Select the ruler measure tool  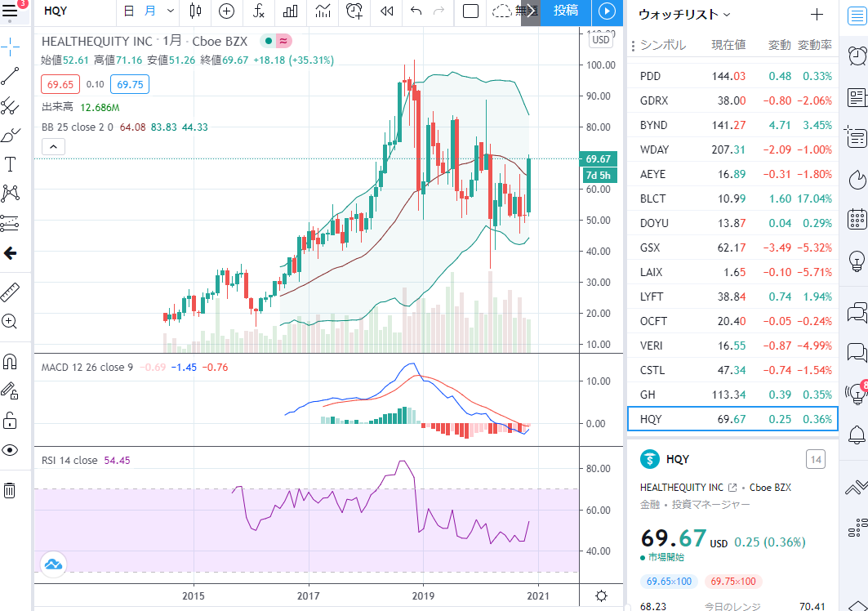tap(10, 292)
